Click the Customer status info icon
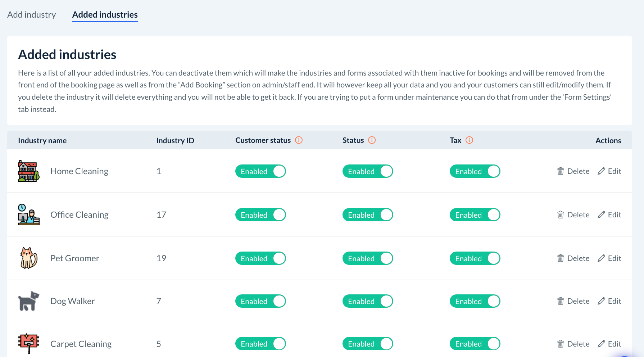 pos(299,140)
